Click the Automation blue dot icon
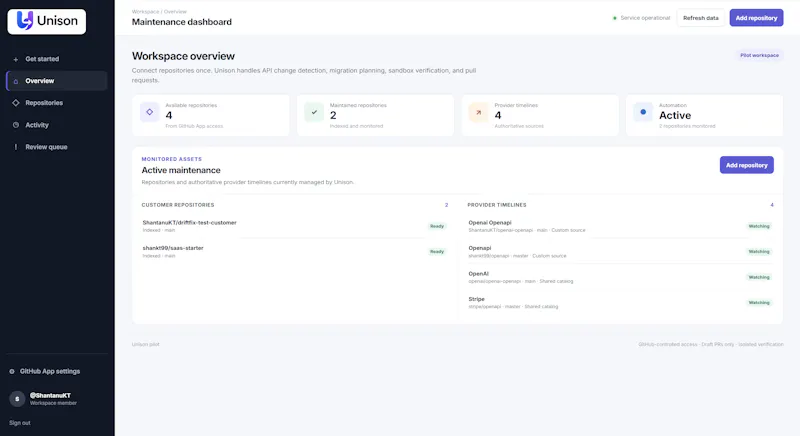The height and width of the screenshot is (436, 800). click(x=643, y=112)
